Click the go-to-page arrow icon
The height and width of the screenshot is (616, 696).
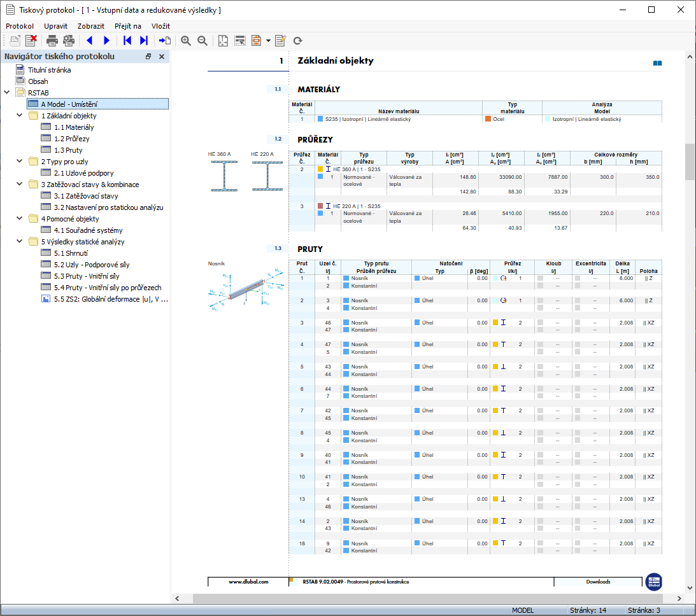pos(165,41)
